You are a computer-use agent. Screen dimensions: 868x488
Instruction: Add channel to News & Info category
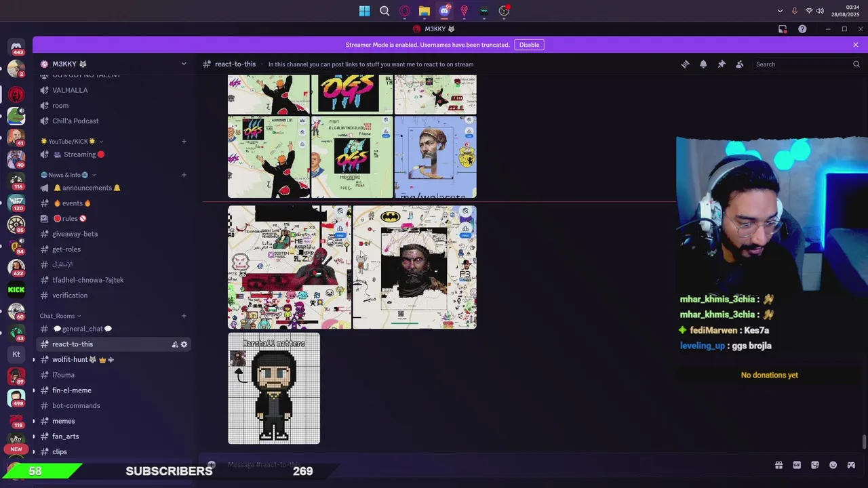184,175
